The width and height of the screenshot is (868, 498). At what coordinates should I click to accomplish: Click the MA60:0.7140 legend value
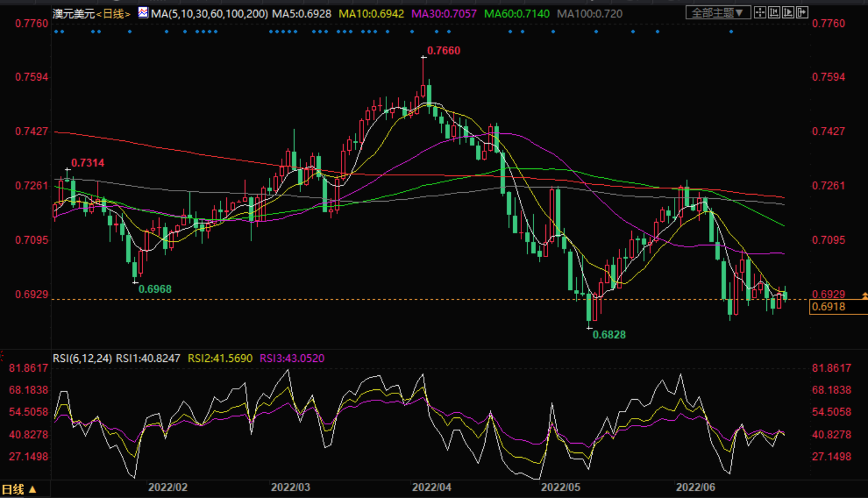click(517, 13)
